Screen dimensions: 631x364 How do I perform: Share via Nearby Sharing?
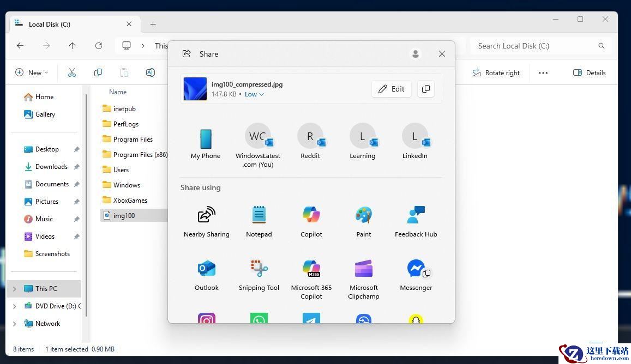[207, 222]
